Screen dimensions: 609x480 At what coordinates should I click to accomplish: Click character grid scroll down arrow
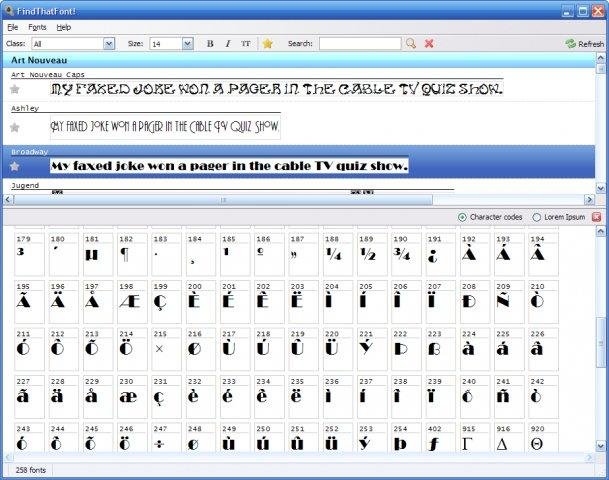(x=600, y=445)
